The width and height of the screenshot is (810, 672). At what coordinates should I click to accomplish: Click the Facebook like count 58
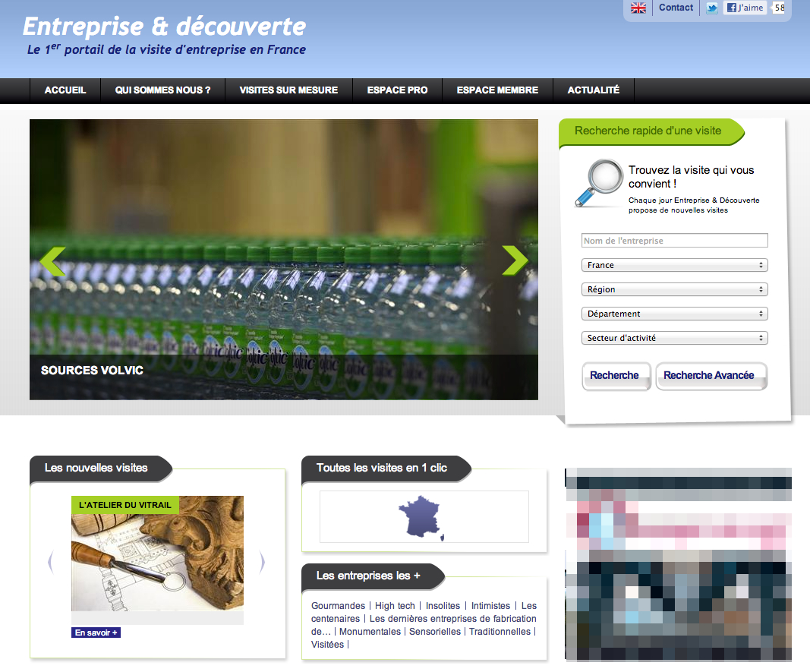(x=779, y=8)
